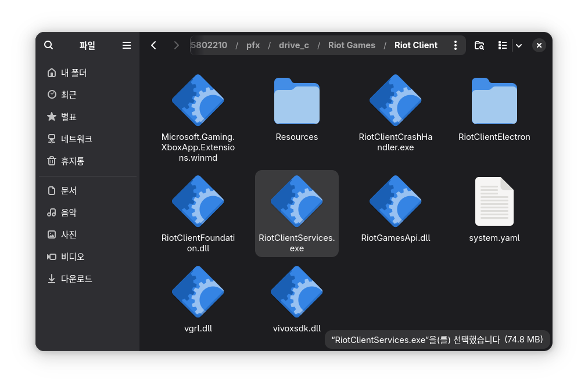Open Trash (휴지통) in sidebar
The image size is (588, 390).
[x=73, y=161]
